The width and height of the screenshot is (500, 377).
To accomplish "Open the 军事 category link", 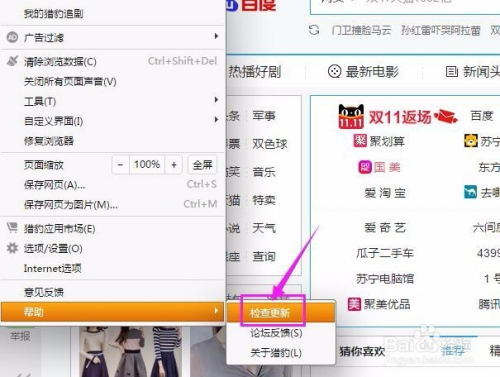I will pos(264,116).
